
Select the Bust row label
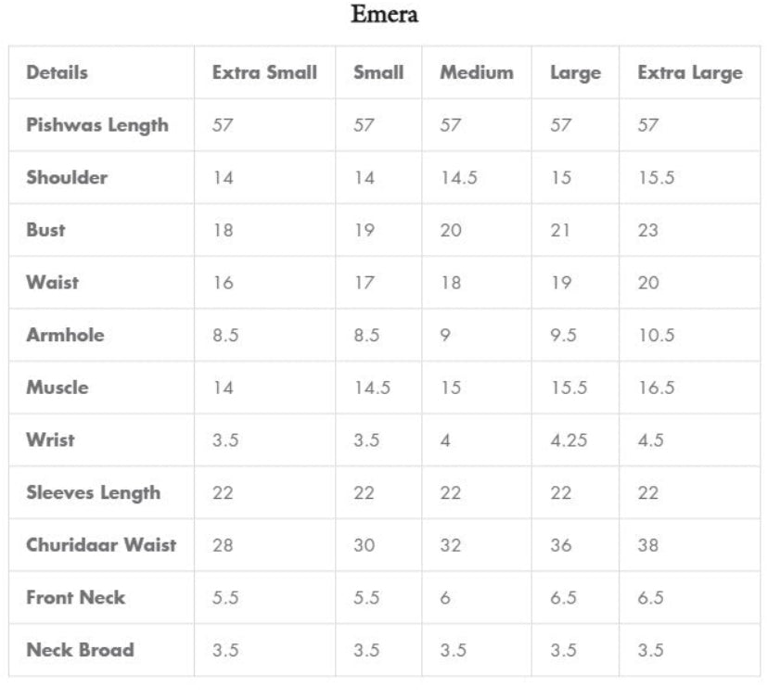(x=45, y=230)
